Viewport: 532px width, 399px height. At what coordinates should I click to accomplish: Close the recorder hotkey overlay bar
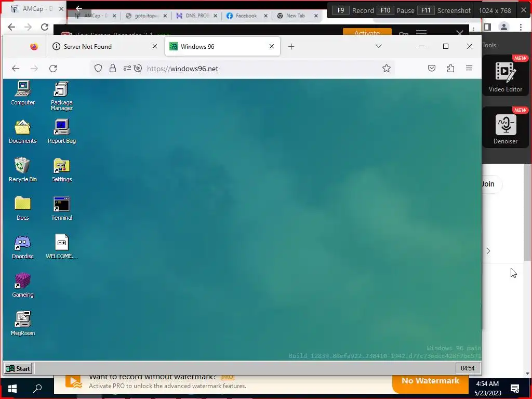point(524,10)
